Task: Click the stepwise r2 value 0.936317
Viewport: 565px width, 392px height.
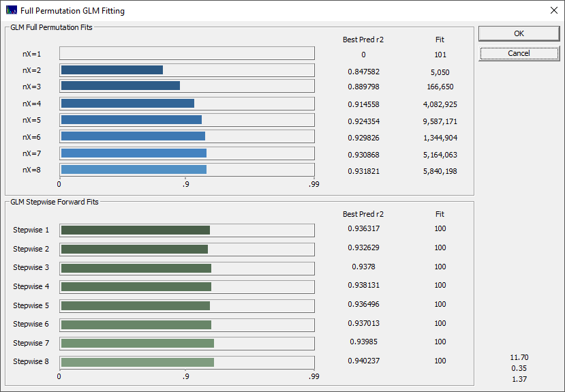Action: click(363, 228)
